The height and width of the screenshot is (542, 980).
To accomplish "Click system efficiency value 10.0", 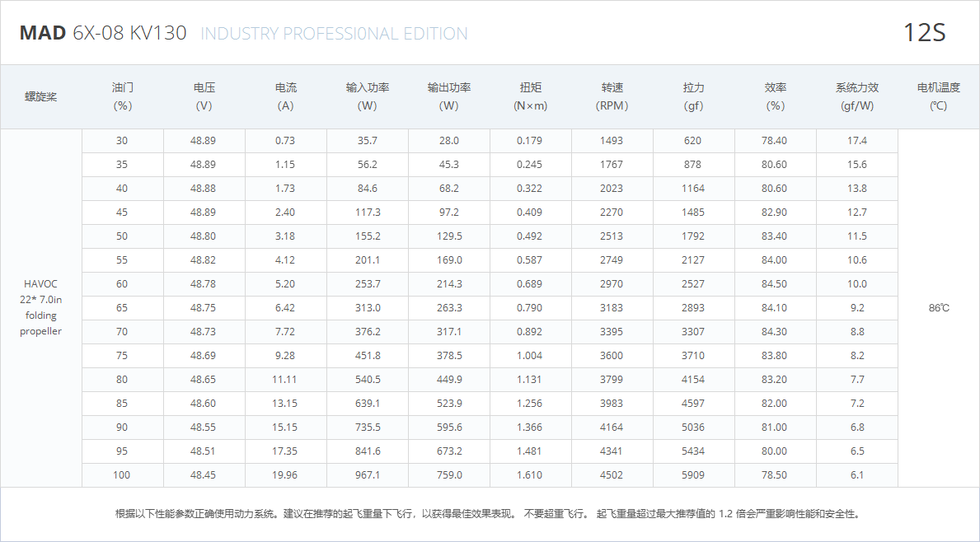I will pos(857,283).
